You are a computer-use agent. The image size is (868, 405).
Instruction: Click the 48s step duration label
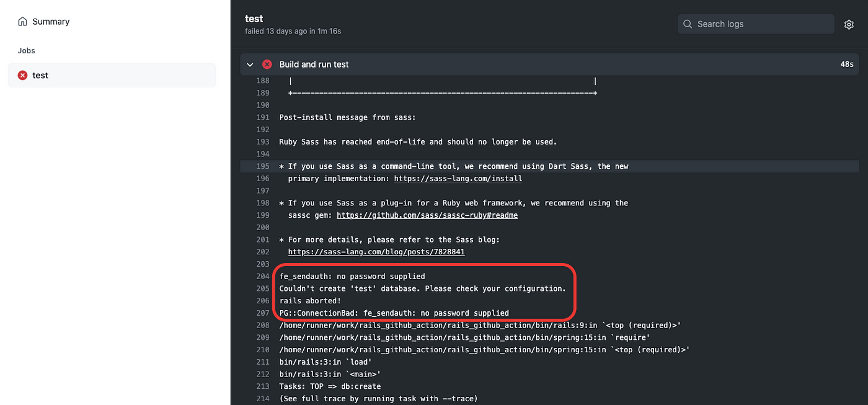click(847, 65)
